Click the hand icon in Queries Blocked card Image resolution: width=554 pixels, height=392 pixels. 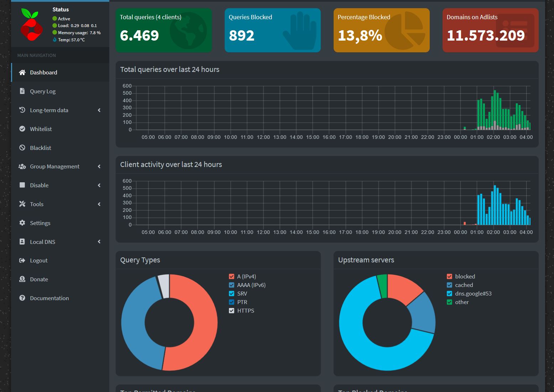click(x=299, y=31)
